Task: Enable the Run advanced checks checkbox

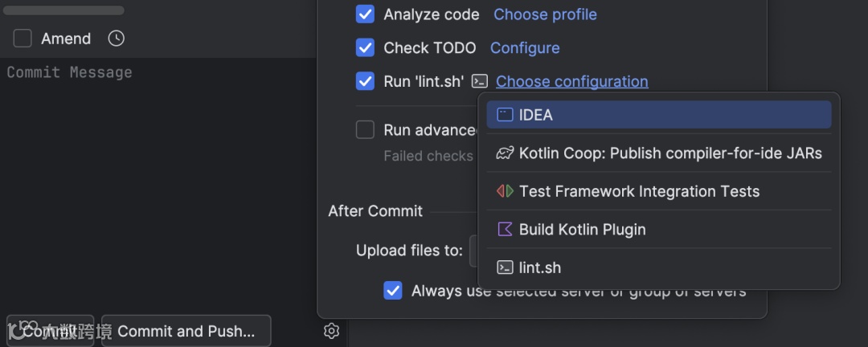Action: tap(366, 130)
